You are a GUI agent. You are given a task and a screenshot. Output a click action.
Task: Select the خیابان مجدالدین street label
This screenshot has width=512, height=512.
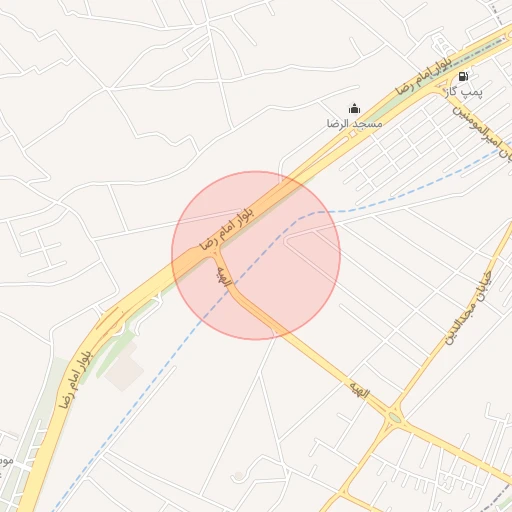468,307
